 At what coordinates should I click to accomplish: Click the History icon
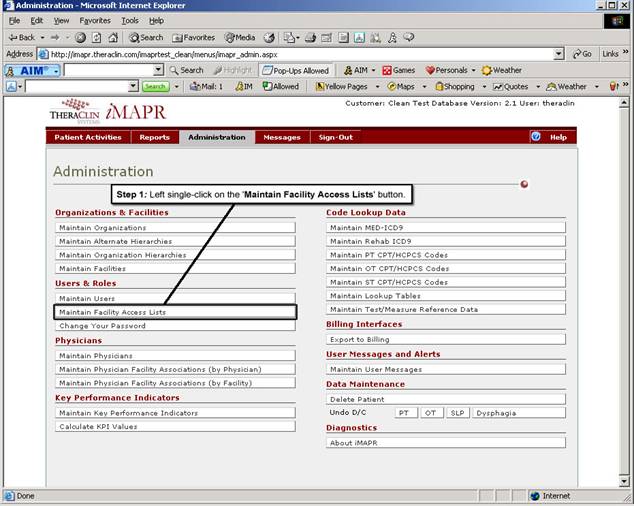coord(269,38)
